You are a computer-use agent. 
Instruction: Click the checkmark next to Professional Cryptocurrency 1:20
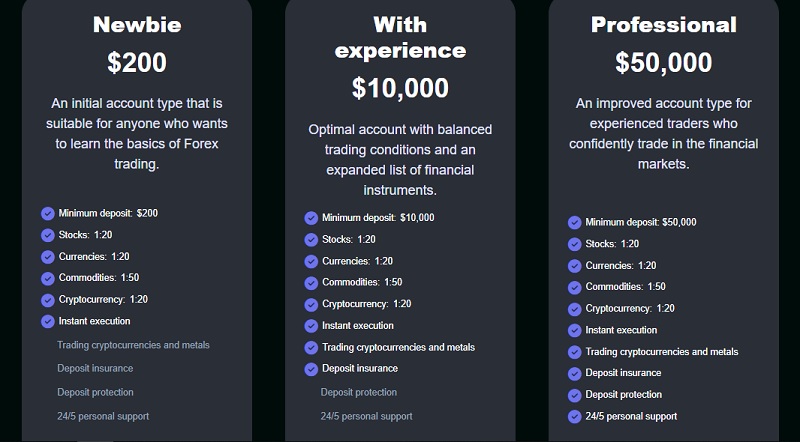coord(574,309)
